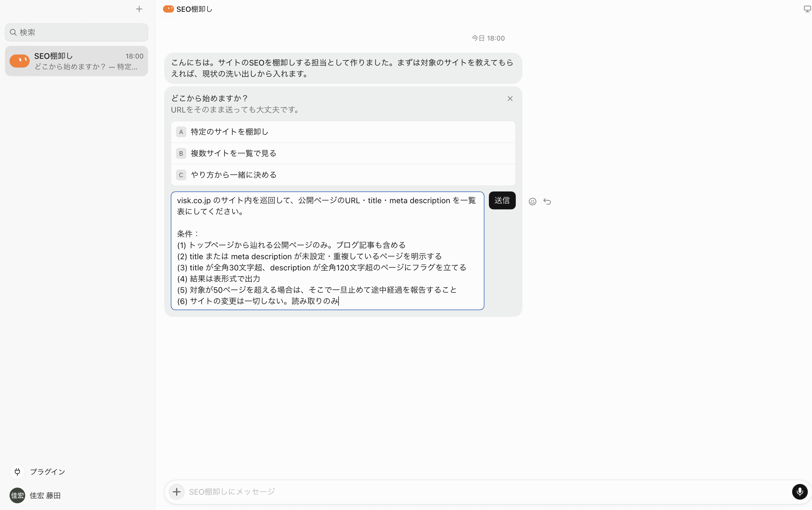Open the display icon at top right

click(807, 9)
